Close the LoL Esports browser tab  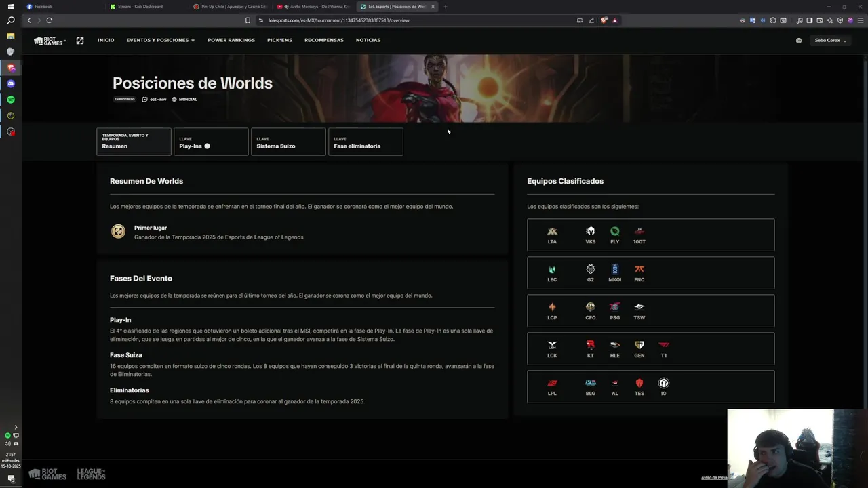(x=433, y=7)
